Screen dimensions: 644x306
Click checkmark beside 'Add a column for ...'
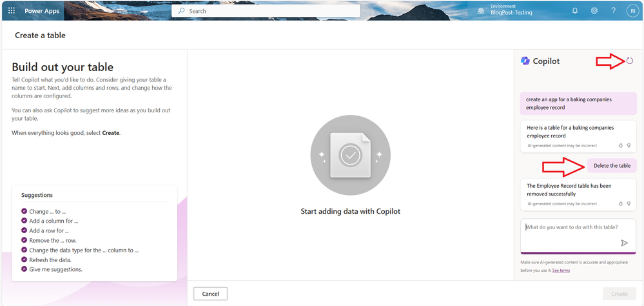(x=24, y=221)
